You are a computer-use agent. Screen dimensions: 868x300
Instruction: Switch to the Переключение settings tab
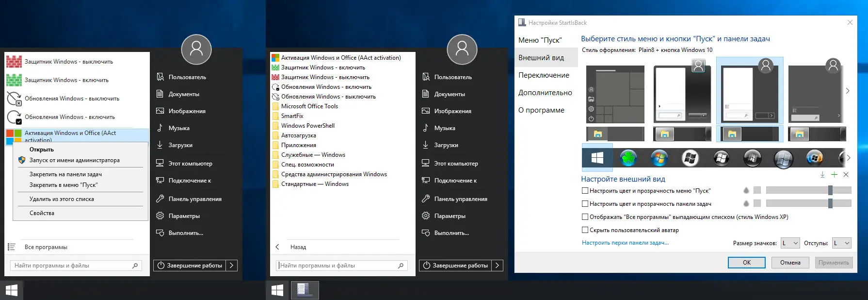[544, 75]
